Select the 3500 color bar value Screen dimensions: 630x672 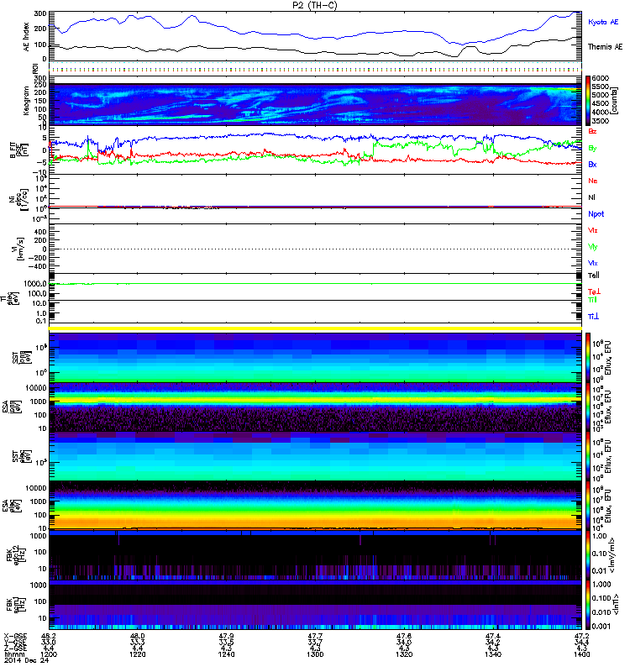[x=601, y=121]
